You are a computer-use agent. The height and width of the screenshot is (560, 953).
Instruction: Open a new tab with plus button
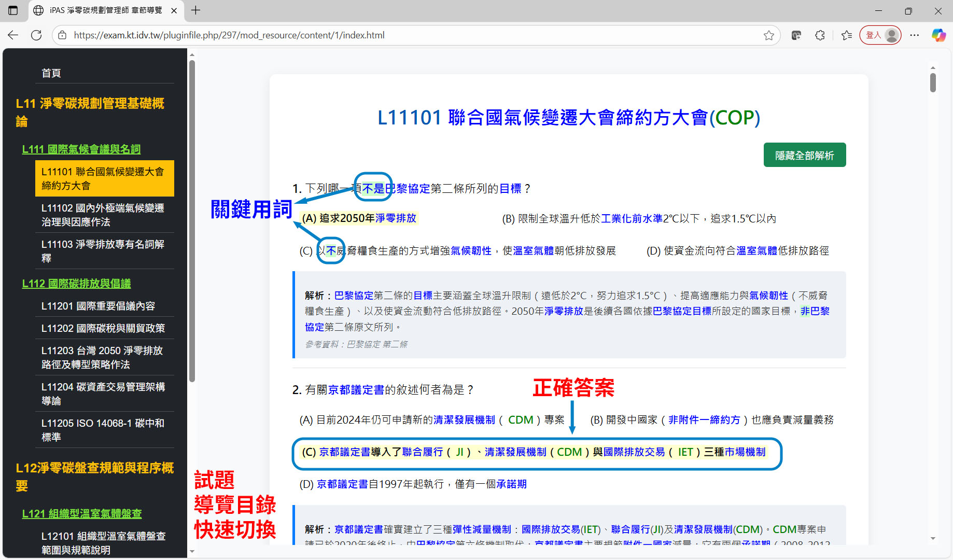(195, 10)
